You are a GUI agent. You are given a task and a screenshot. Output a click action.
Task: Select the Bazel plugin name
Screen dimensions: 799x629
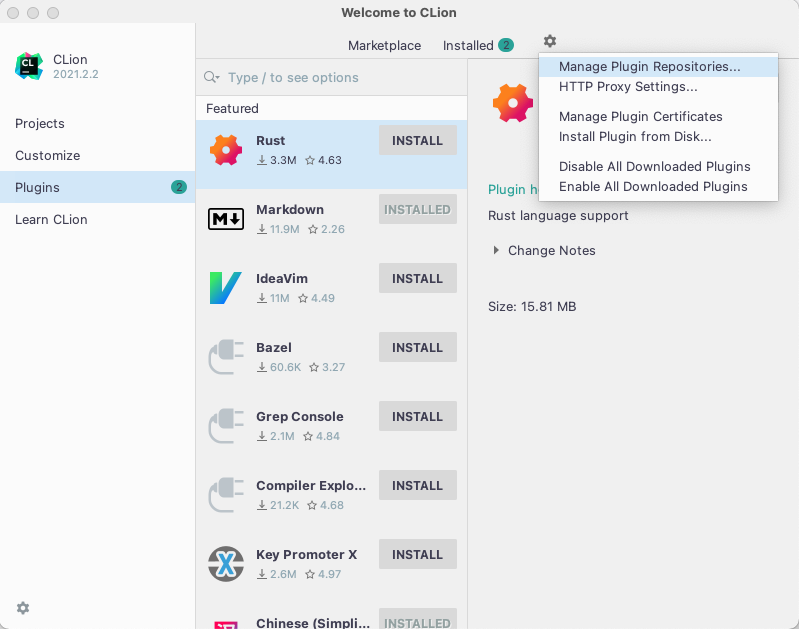(x=274, y=348)
